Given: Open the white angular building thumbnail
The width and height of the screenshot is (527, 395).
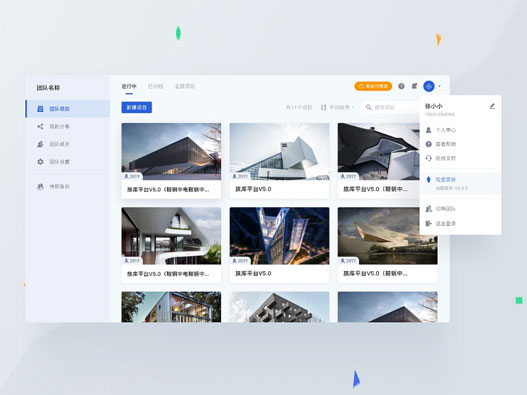Looking at the screenshot, I should [x=279, y=152].
